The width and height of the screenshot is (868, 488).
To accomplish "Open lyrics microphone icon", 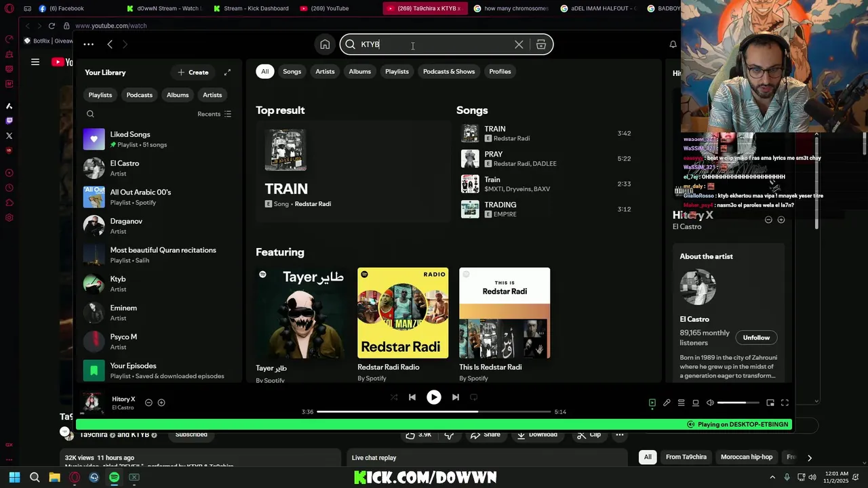I will click(x=667, y=403).
